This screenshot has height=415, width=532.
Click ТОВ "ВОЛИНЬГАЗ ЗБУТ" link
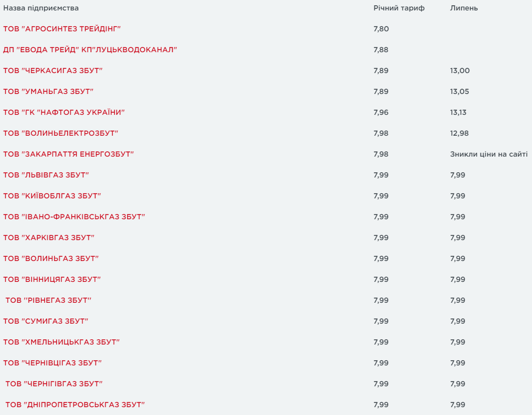click(x=51, y=258)
